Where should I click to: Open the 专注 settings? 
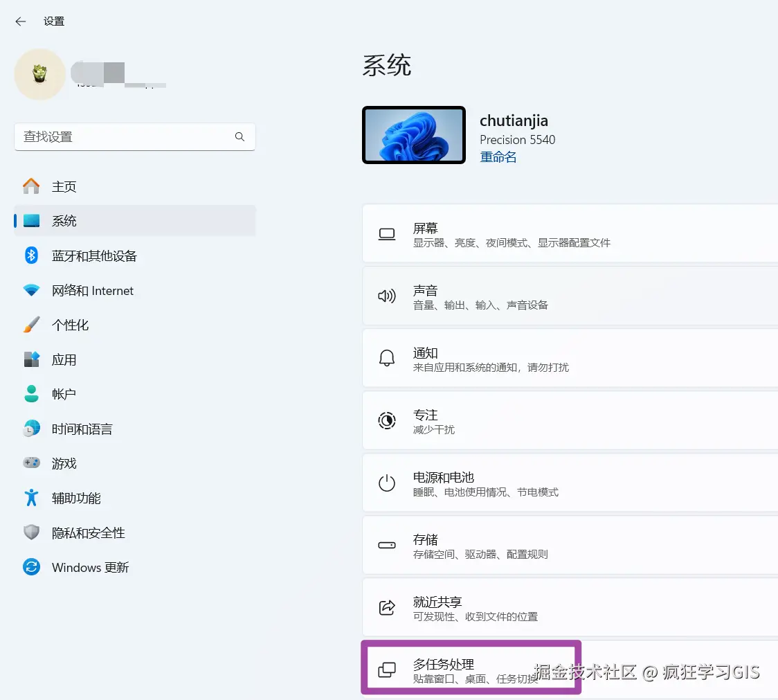pos(570,420)
